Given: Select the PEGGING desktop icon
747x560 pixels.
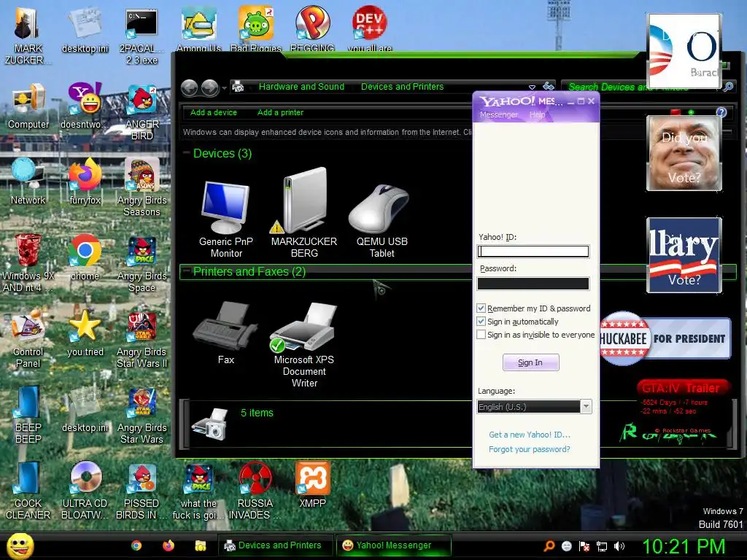Looking at the screenshot, I should point(312,28).
